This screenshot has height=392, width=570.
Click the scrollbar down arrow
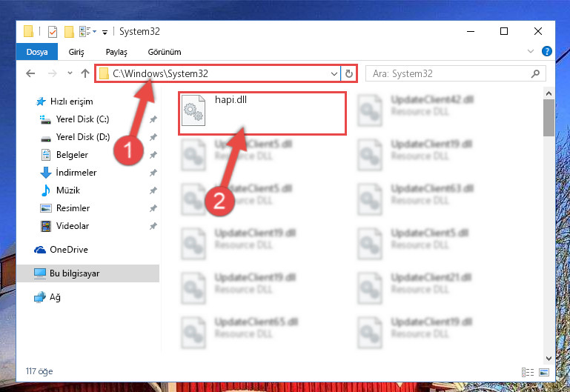point(549,358)
